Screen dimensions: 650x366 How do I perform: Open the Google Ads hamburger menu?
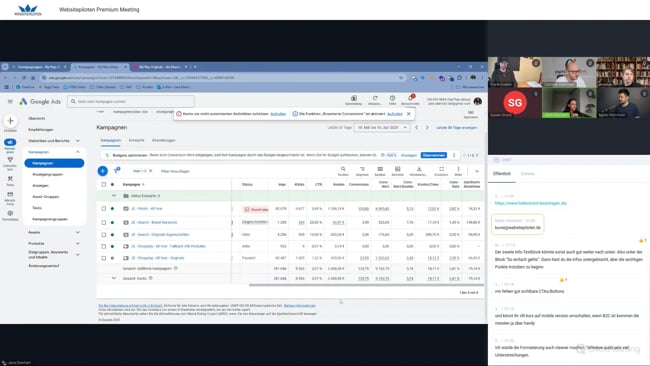(10, 102)
